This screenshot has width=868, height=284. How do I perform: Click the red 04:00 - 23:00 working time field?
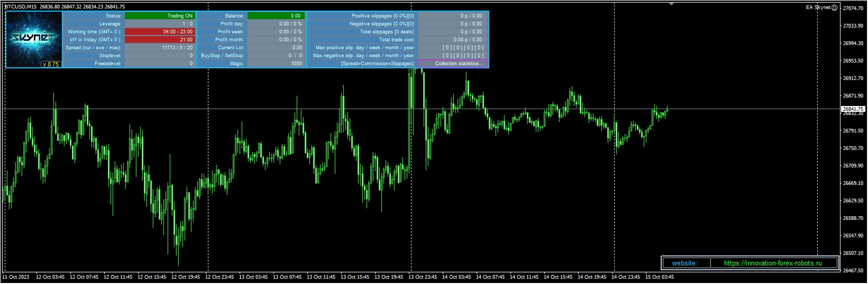(160, 32)
